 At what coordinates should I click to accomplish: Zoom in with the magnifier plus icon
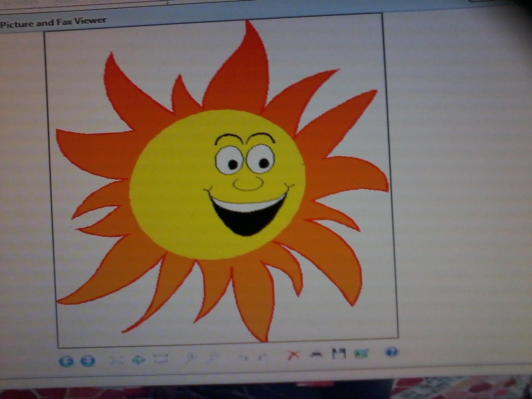191,358
